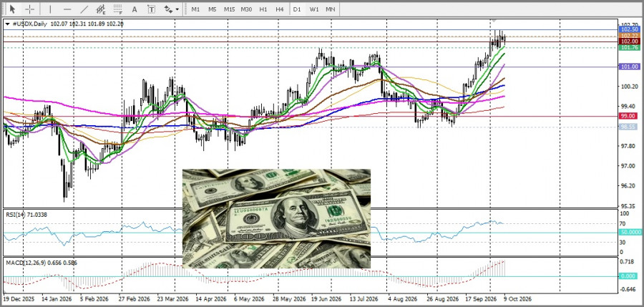Click the 102.50 price level label
Screen dimensions: 644x307
(629, 29)
